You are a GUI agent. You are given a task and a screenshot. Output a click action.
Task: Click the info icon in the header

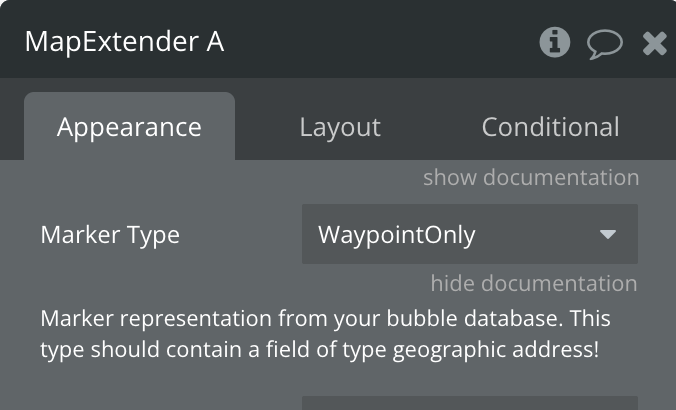[x=554, y=42]
